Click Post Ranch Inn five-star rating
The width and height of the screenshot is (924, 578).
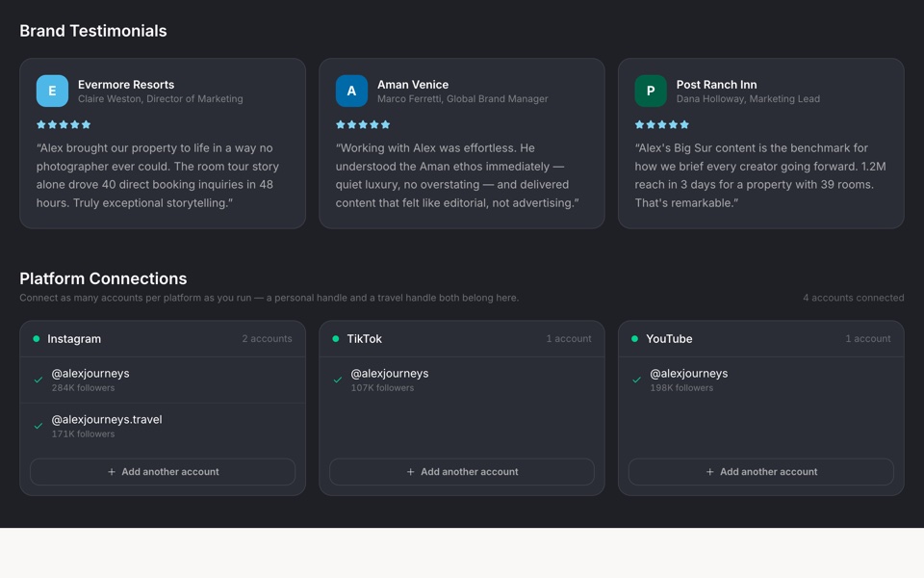pos(662,124)
